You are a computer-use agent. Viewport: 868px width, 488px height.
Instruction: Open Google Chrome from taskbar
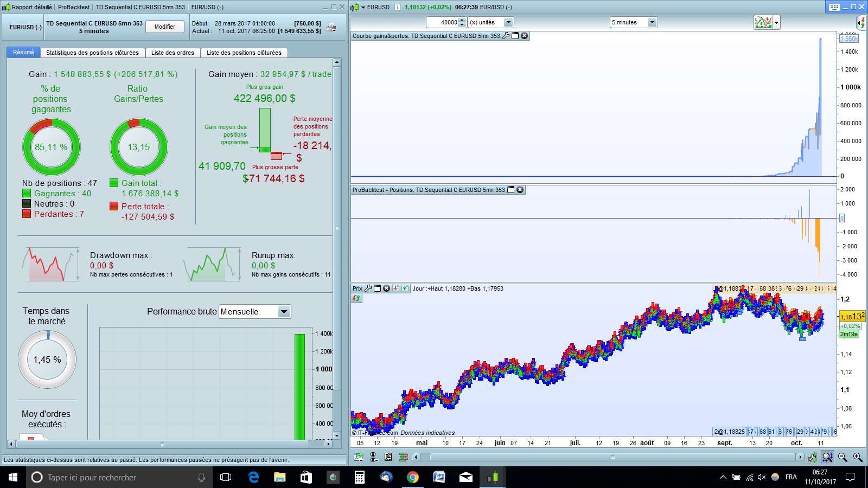tap(413, 477)
